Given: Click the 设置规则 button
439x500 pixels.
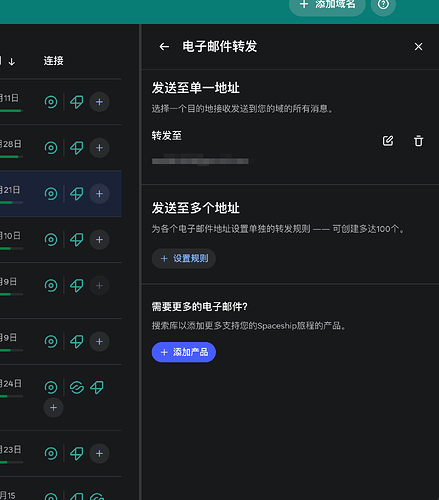Looking at the screenshot, I should (184, 258).
